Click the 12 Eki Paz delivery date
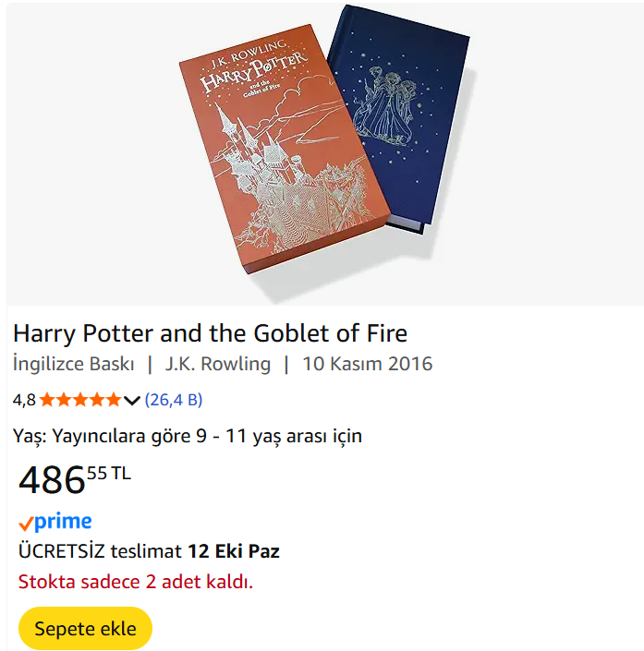The height and width of the screenshot is (651, 644). tap(234, 552)
